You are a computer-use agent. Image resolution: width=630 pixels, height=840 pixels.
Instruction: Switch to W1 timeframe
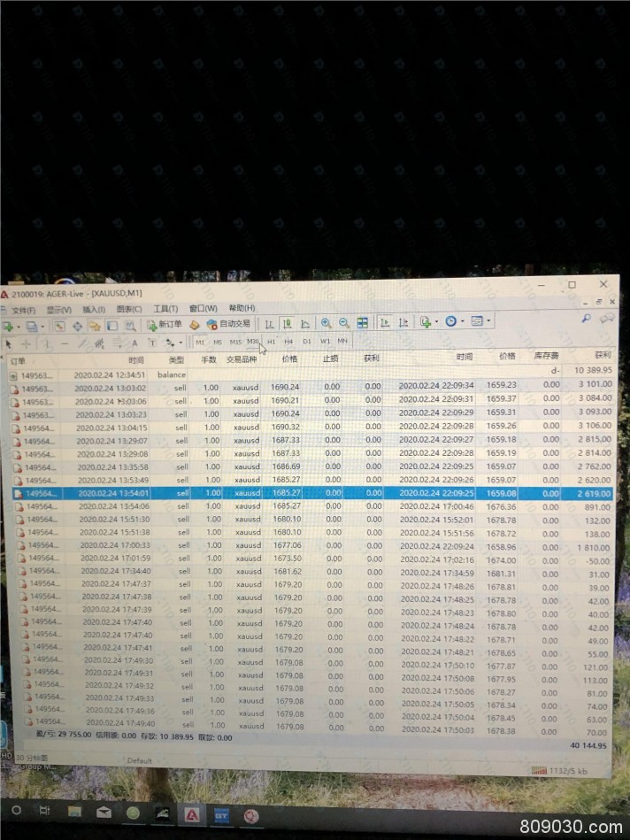(x=326, y=341)
